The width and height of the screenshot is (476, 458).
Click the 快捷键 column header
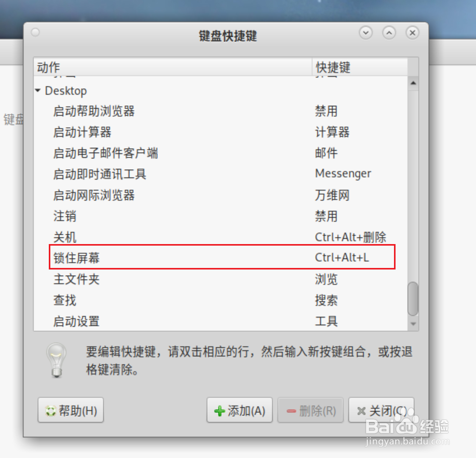point(360,67)
